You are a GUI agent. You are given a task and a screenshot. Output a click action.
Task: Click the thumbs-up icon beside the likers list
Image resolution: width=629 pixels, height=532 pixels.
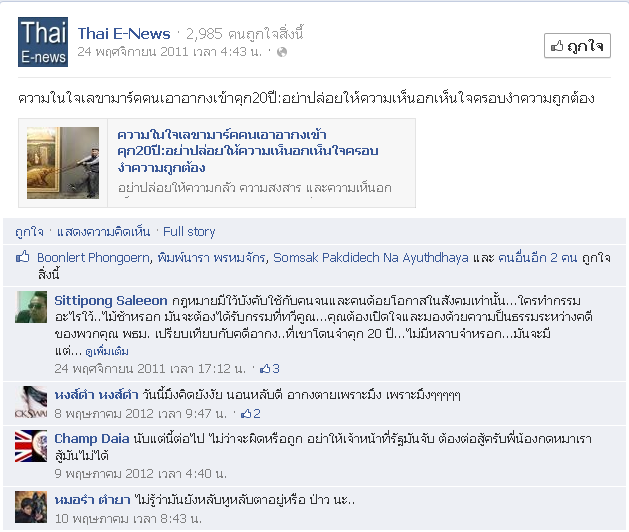[22, 257]
